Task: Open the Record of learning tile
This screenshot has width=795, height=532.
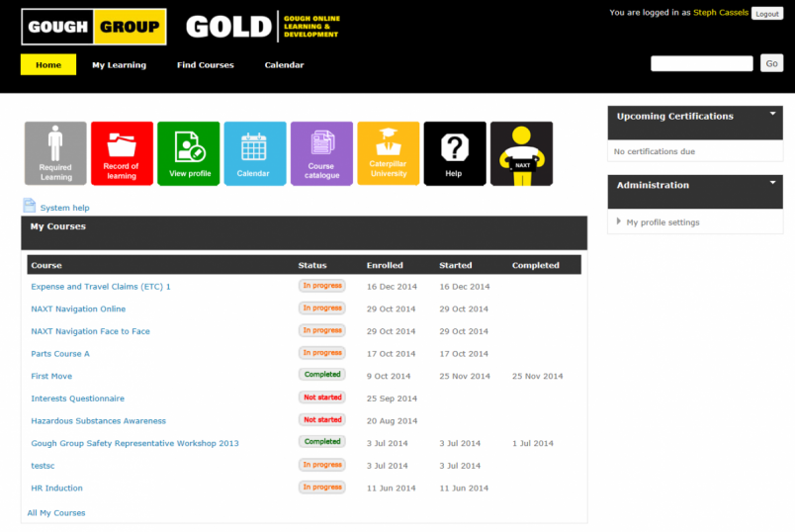Action: point(122,153)
